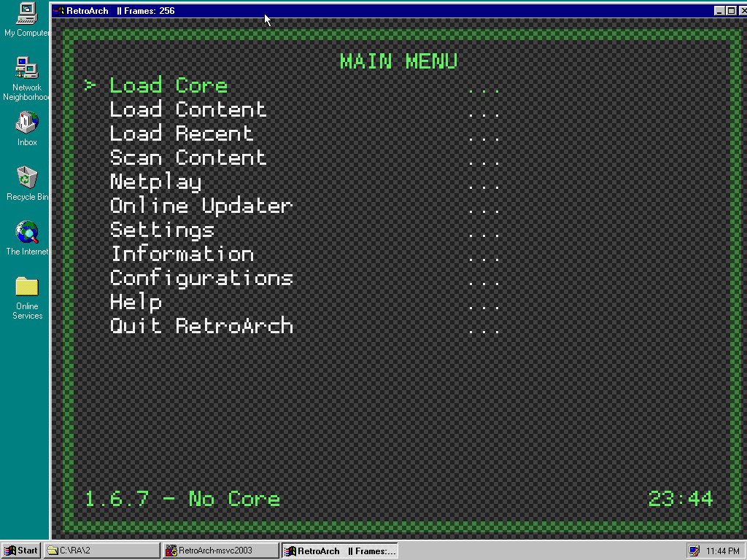Open My Computer desktop icon
The height and width of the screenshot is (560, 747).
coord(27,20)
